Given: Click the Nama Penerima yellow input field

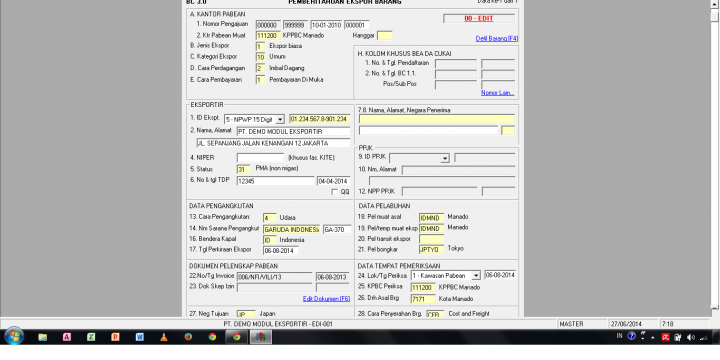Looking at the screenshot, I should [x=437, y=119].
